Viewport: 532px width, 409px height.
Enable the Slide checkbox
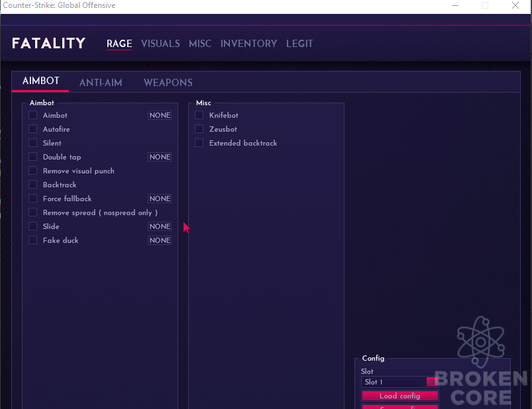coord(33,226)
